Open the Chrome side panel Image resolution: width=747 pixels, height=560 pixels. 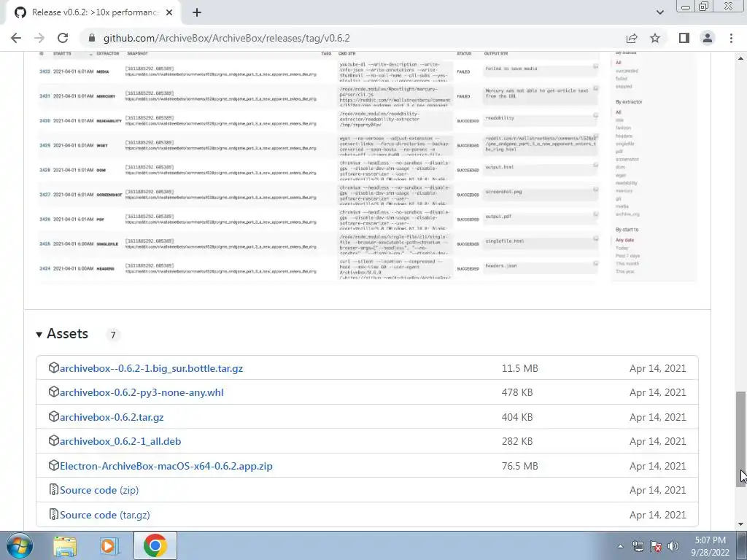click(684, 38)
